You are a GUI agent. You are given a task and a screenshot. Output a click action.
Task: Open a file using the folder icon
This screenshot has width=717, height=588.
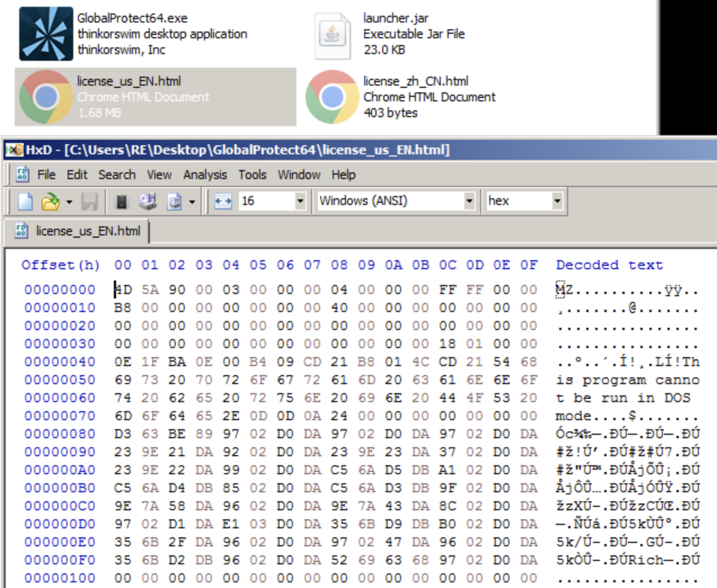pos(48,201)
